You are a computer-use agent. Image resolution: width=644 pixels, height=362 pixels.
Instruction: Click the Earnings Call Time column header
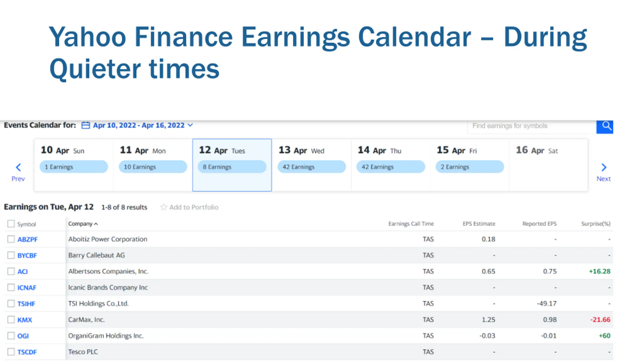pos(411,223)
